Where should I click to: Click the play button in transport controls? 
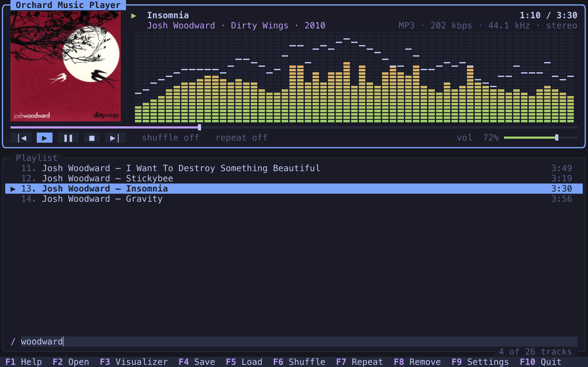pos(44,138)
